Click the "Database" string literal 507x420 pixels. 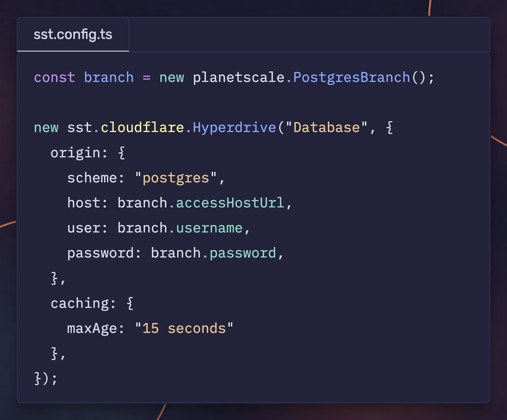(327, 128)
